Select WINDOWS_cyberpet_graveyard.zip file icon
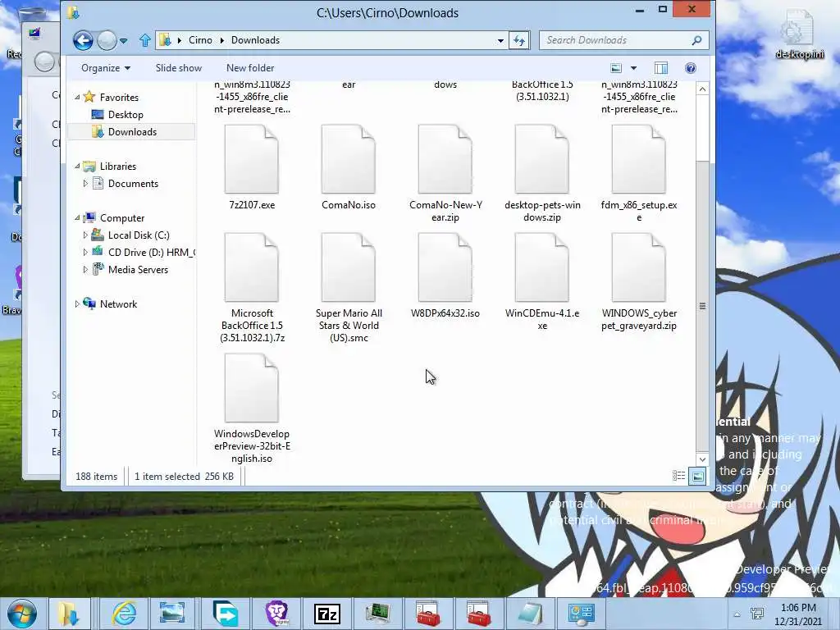This screenshot has width=840, height=630. (x=638, y=267)
